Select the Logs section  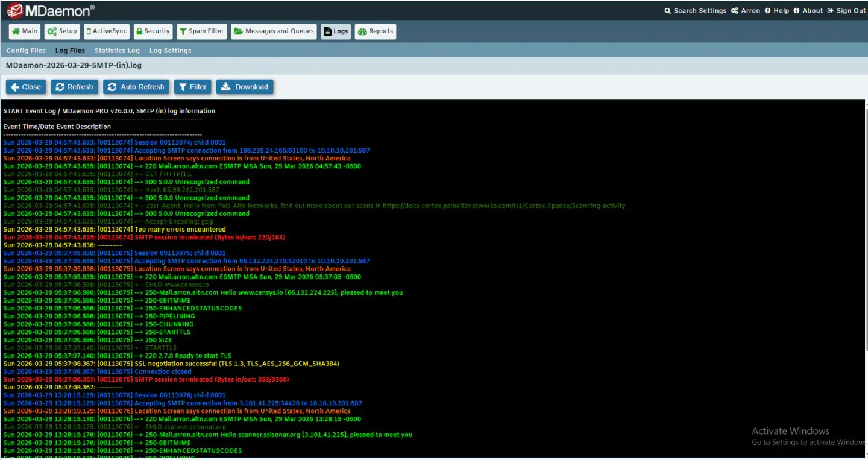(x=336, y=31)
